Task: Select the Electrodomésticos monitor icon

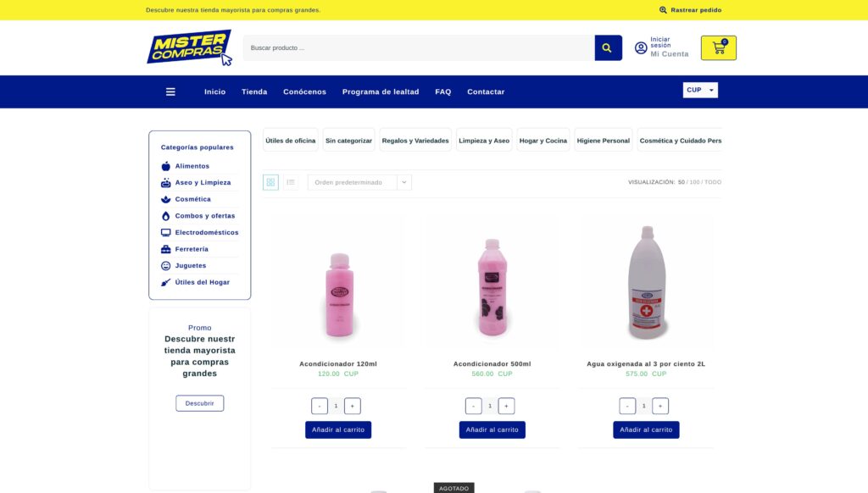Action: 165,232
